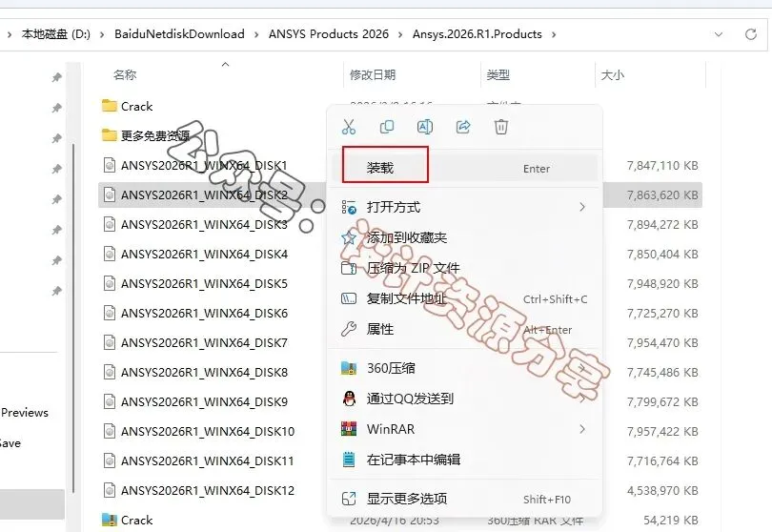Select file ANSYS2026R1_WINX64_DISK6
This screenshot has width=772, height=532.
[x=194, y=314]
